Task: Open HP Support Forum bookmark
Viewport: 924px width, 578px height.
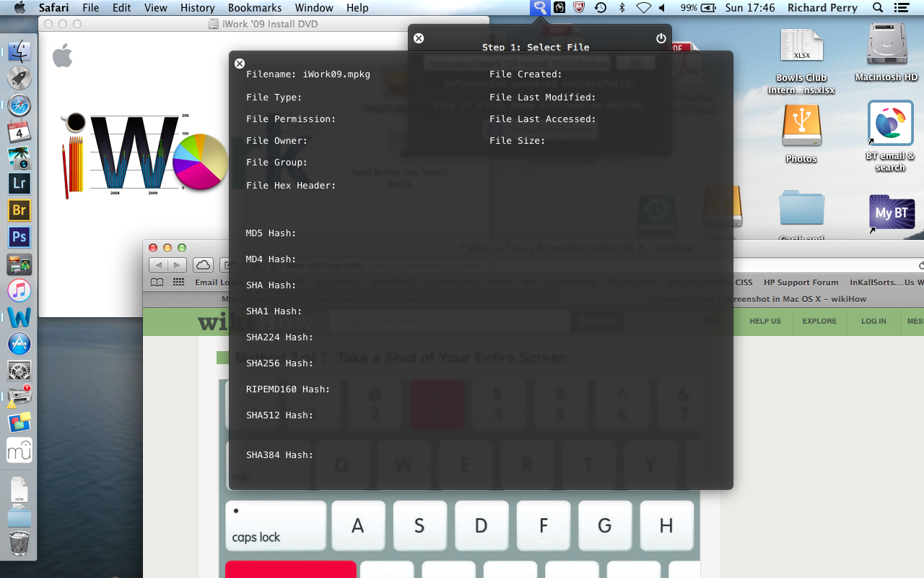Action: (801, 282)
